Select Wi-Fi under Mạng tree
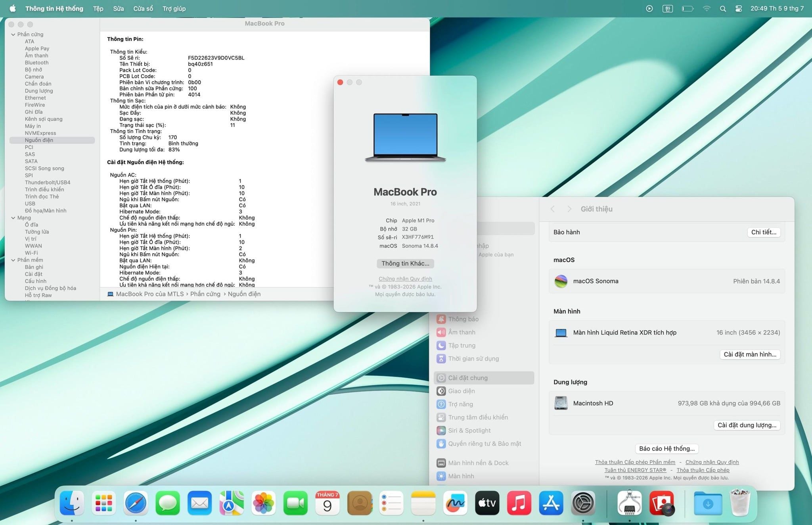 click(31, 253)
